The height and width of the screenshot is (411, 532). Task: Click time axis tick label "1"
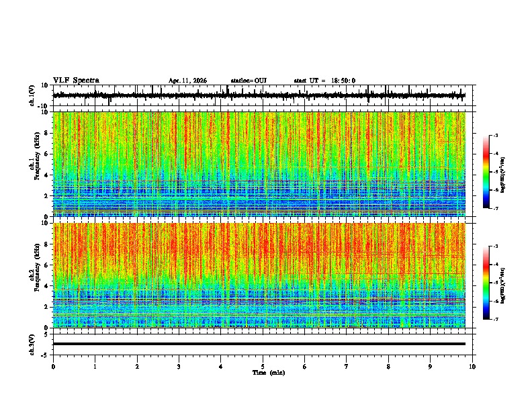(x=95, y=367)
